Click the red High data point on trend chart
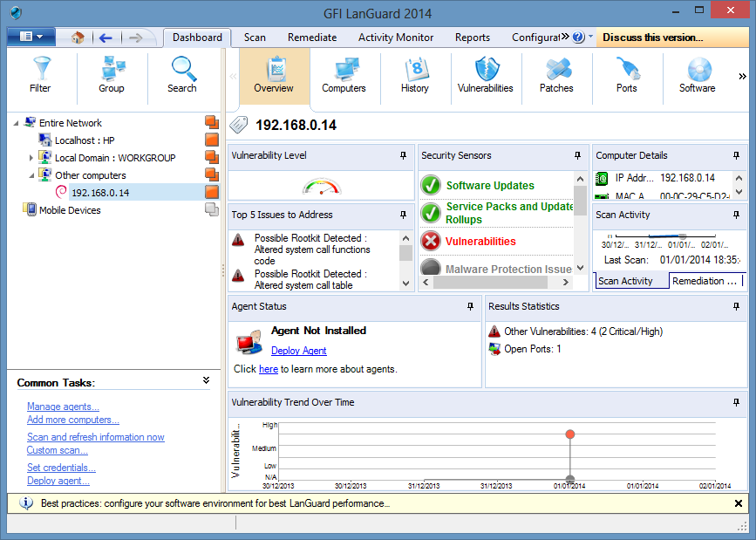This screenshot has height=540, width=756. pyautogui.click(x=570, y=434)
